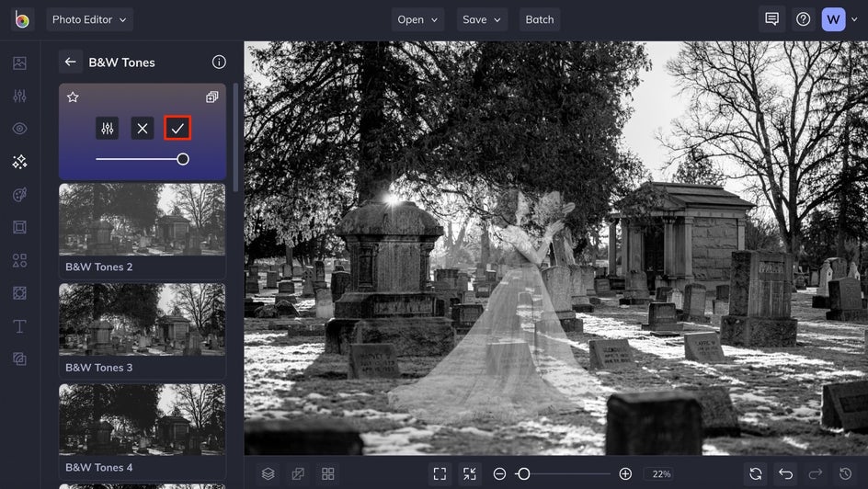Open the Open menu dropdown

(x=417, y=19)
